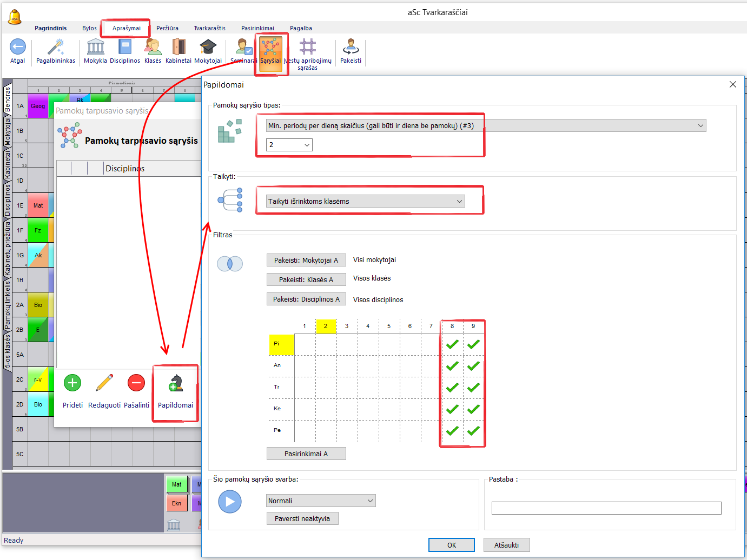This screenshot has height=560, width=747.
Task: Click the green Pridėti plus icon
Action: (x=72, y=383)
